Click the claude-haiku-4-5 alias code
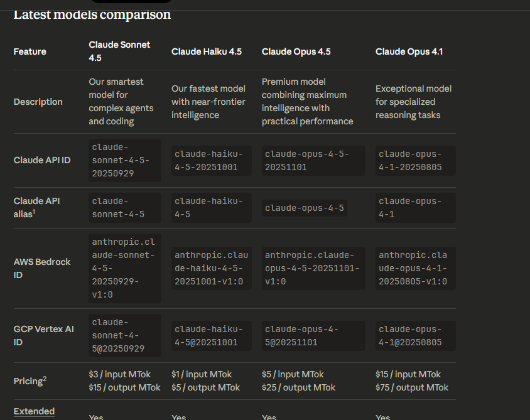This screenshot has width=530, height=420. pos(211,207)
